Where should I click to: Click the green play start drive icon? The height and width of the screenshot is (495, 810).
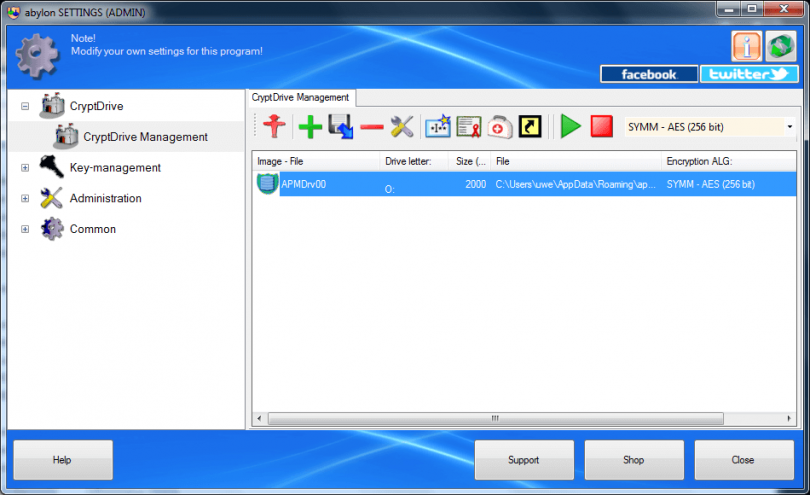point(570,126)
